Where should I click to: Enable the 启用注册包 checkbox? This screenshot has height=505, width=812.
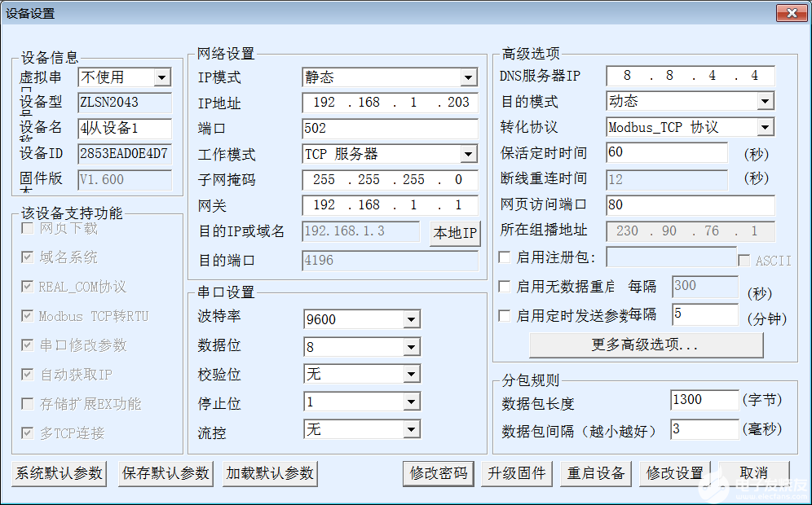pyautogui.click(x=505, y=257)
